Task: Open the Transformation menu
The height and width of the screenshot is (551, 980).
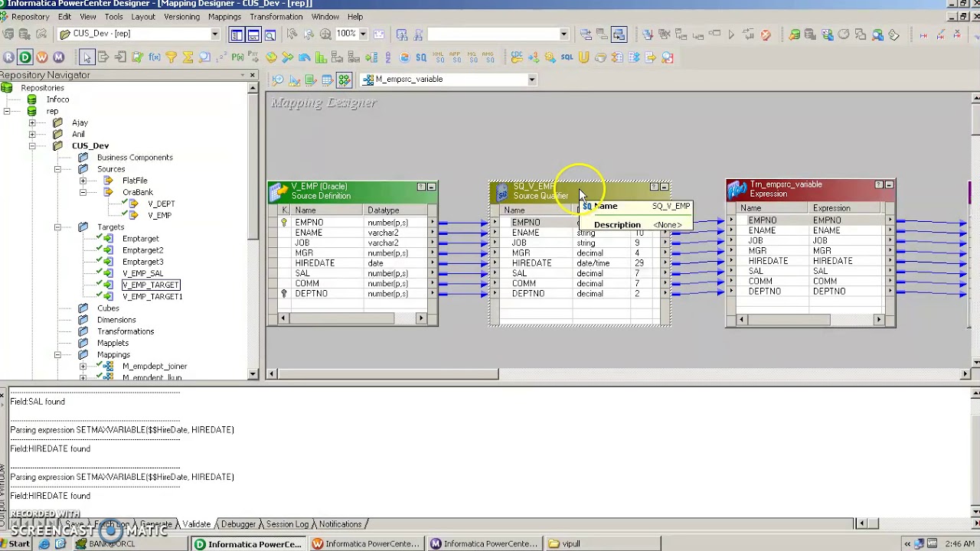Action: [276, 17]
